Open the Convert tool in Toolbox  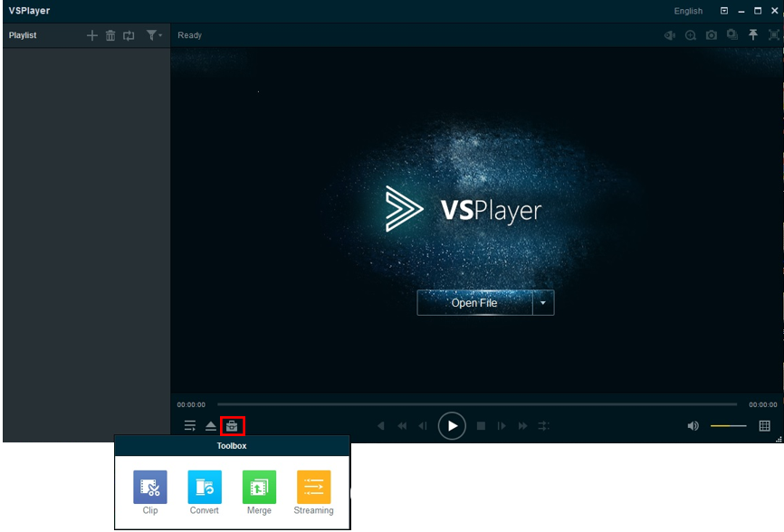(x=205, y=488)
